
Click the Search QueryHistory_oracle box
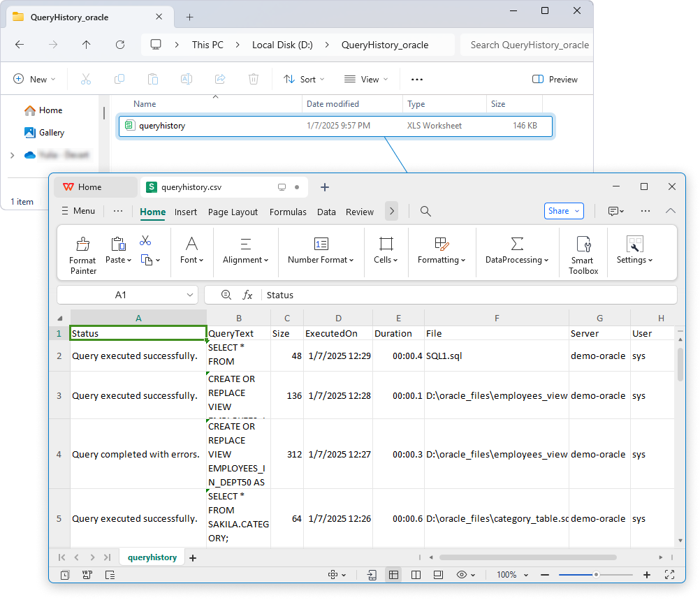(x=527, y=45)
